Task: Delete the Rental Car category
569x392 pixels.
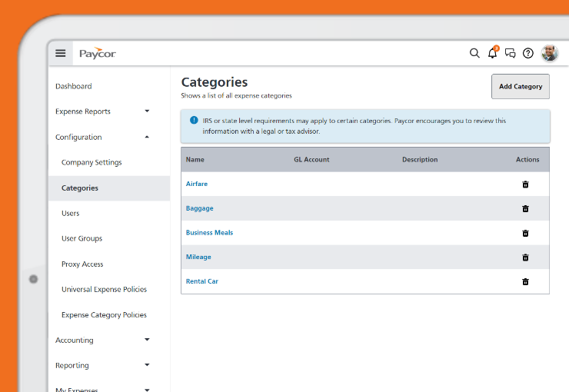Action: point(525,281)
